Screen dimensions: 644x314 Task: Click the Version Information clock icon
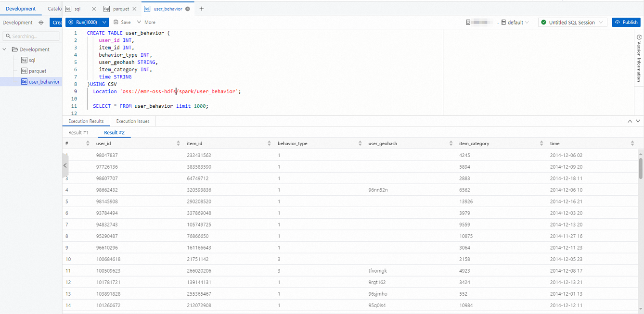click(639, 37)
